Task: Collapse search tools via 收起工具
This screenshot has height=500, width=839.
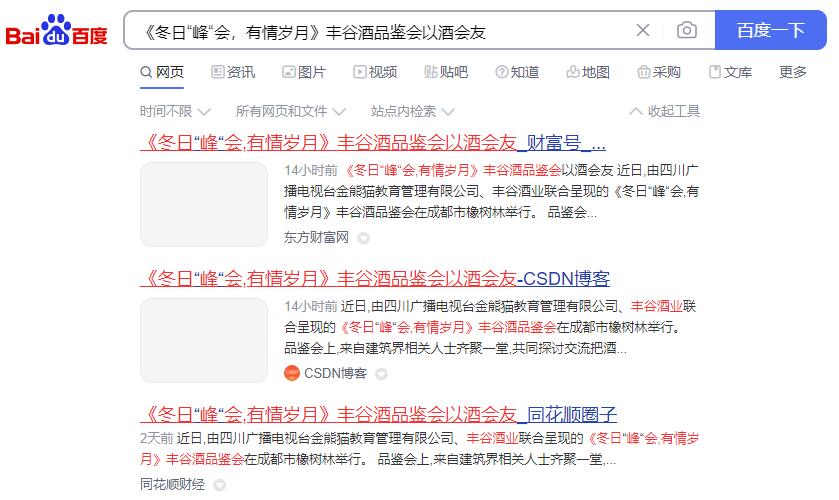Action: pos(665,111)
